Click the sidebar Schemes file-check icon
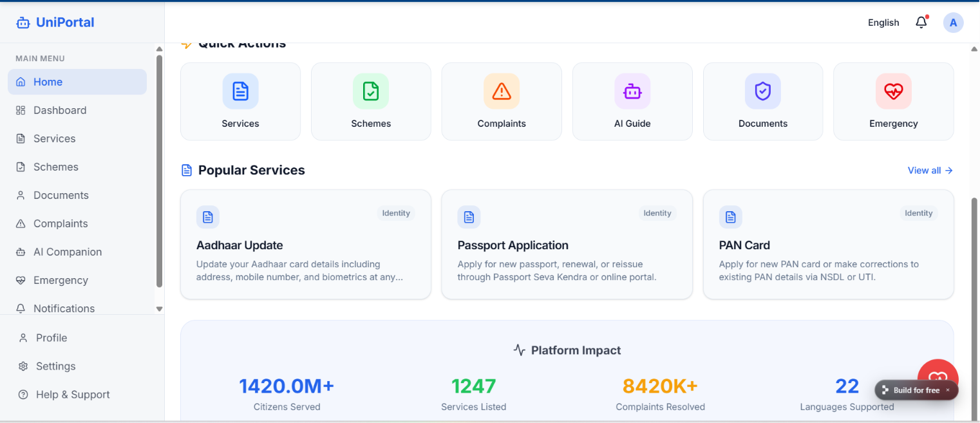The image size is (980, 423). pyautogui.click(x=21, y=167)
